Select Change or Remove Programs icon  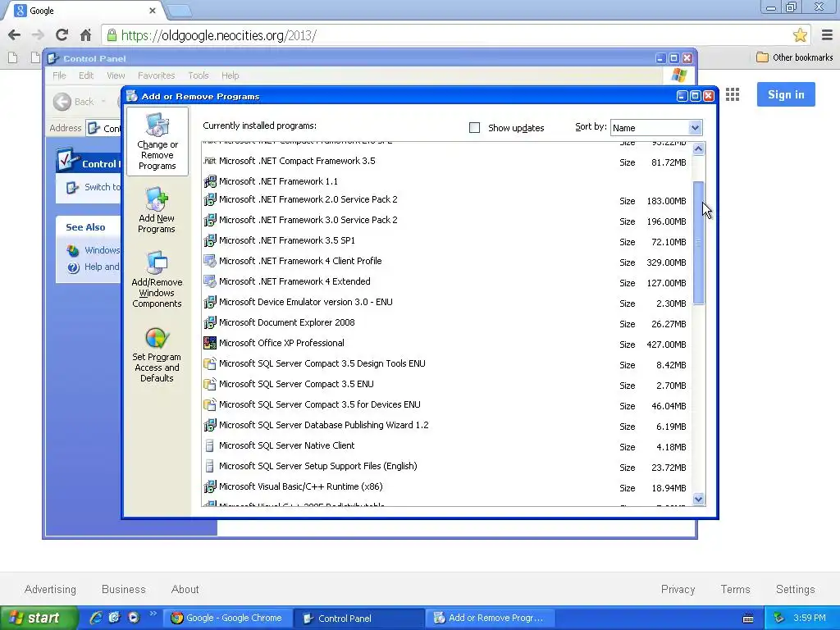[157, 141]
